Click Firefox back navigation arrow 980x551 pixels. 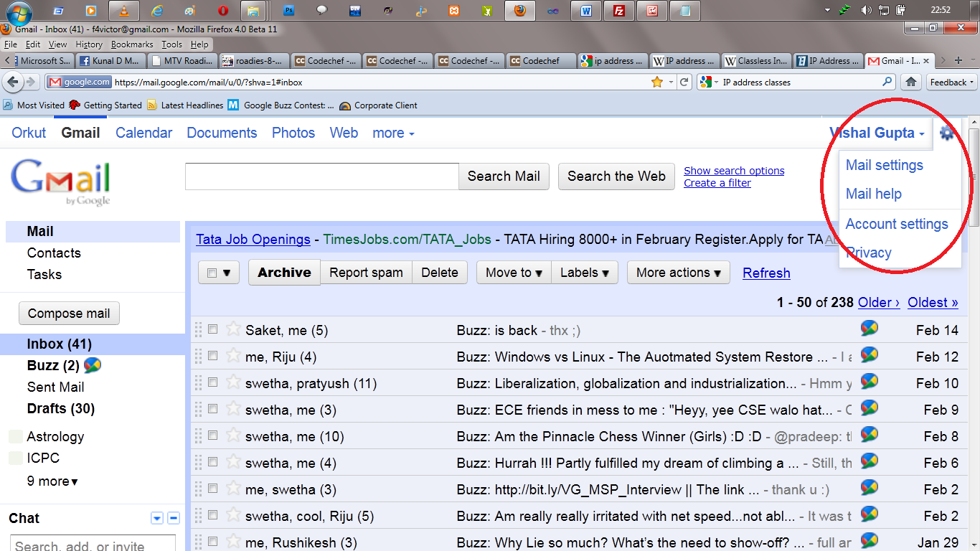point(13,82)
